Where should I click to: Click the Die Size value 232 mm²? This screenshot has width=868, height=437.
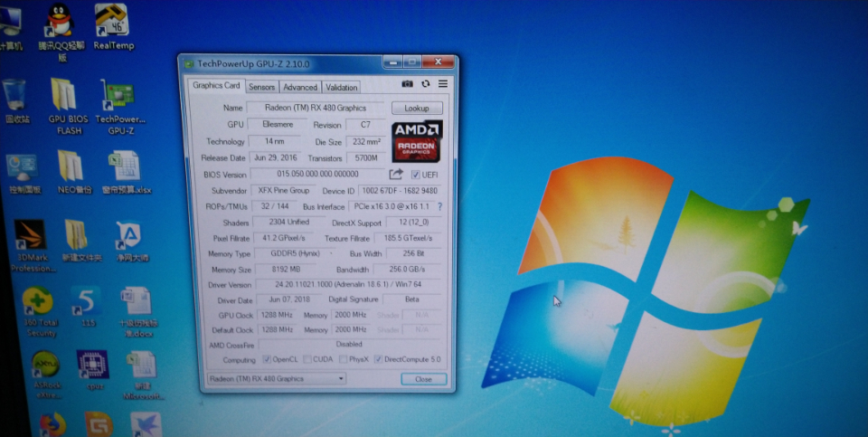[x=366, y=142]
